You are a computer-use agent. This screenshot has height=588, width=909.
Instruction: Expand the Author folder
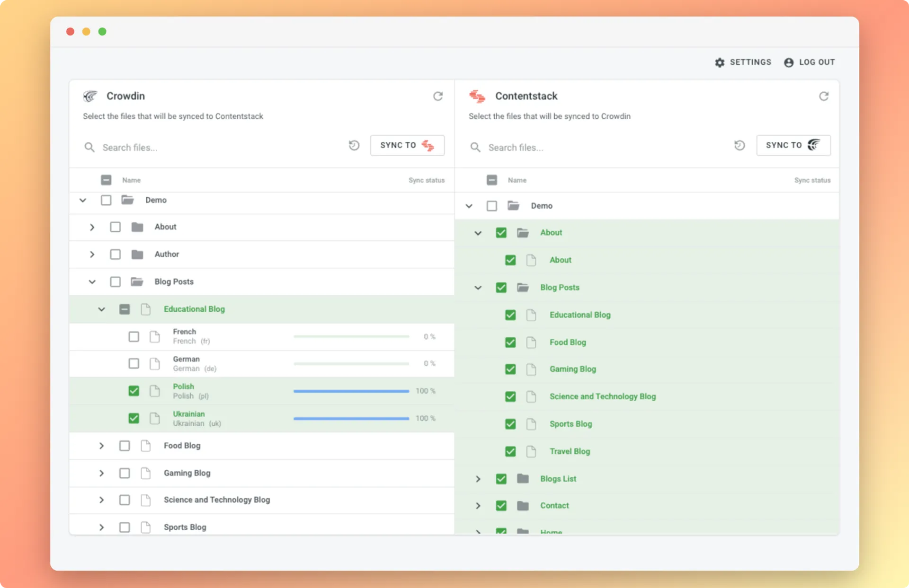pos(92,255)
